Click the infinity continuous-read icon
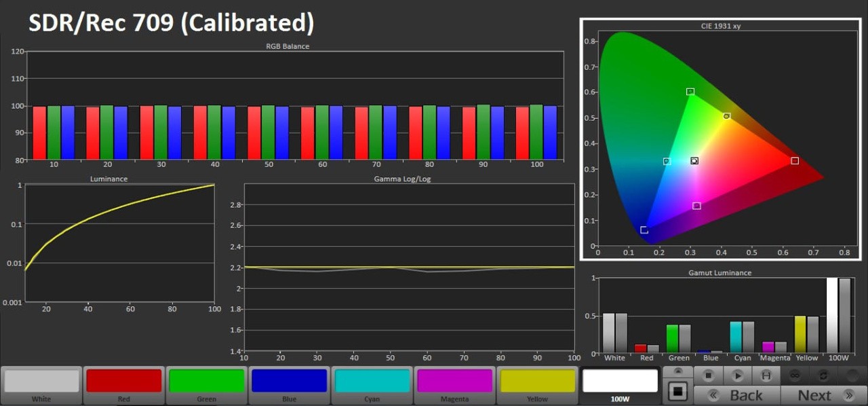 pyautogui.click(x=795, y=375)
